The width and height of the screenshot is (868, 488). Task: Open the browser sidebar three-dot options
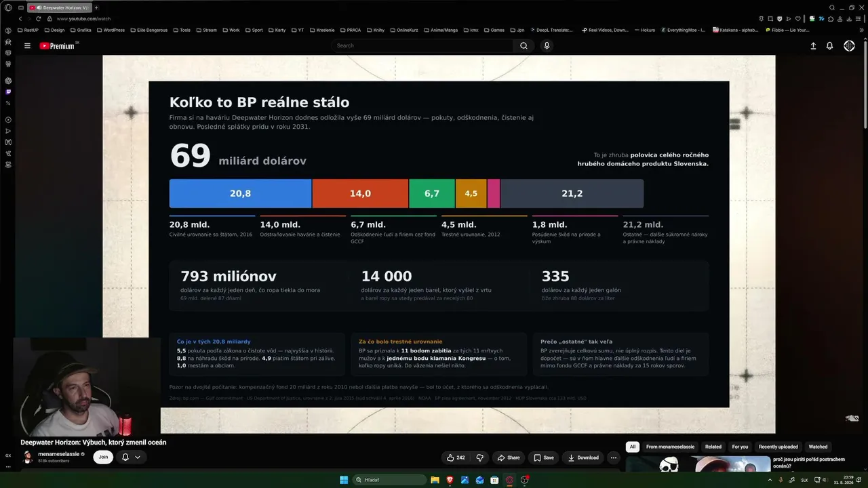click(x=8, y=466)
